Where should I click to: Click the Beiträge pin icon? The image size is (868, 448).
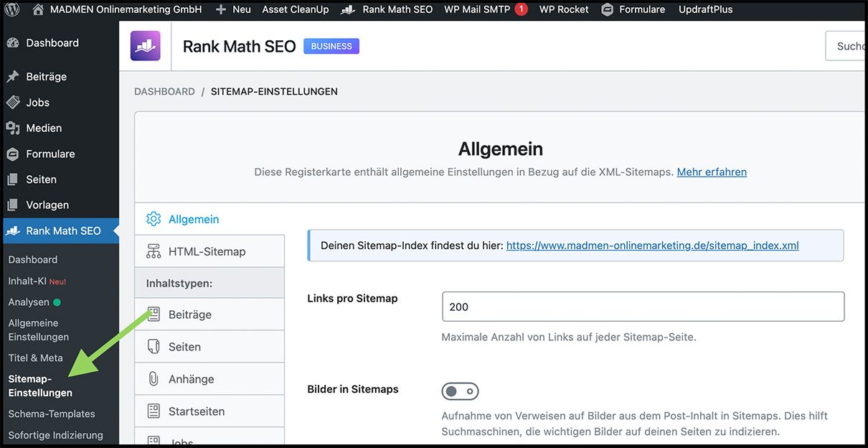point(13,77)
